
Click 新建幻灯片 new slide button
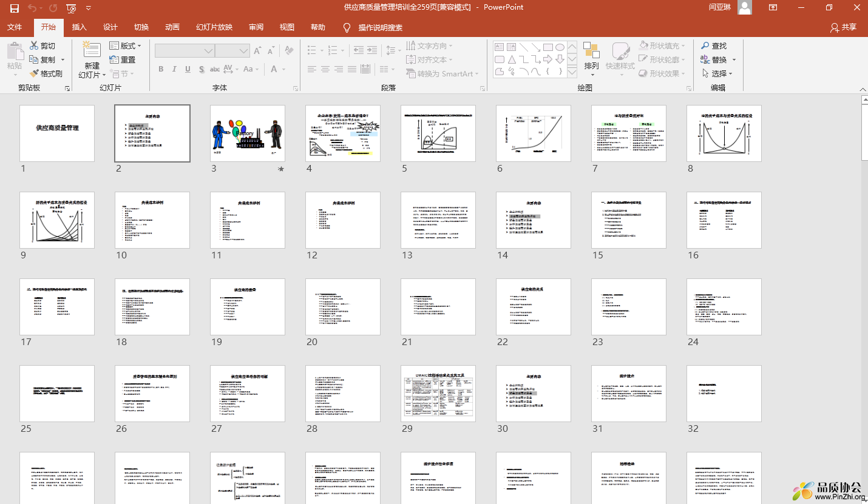(x=92, y=60)
